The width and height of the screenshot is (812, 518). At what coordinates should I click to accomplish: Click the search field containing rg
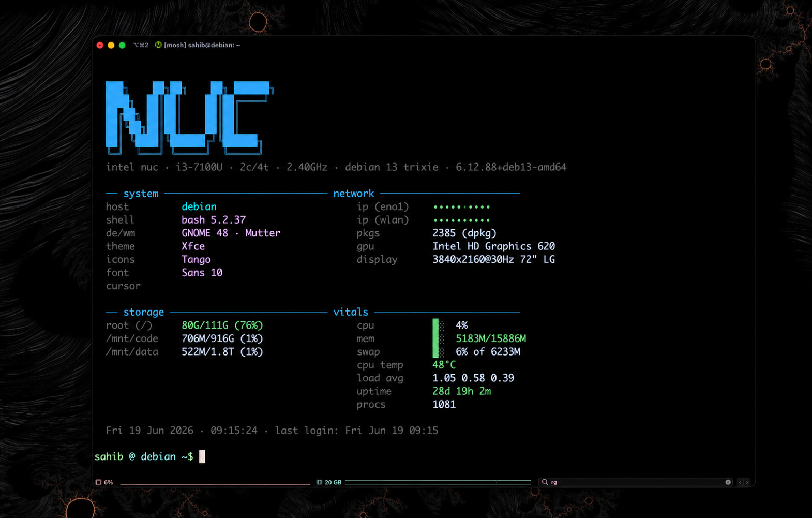pyautogui.click(x=635, y=482)
